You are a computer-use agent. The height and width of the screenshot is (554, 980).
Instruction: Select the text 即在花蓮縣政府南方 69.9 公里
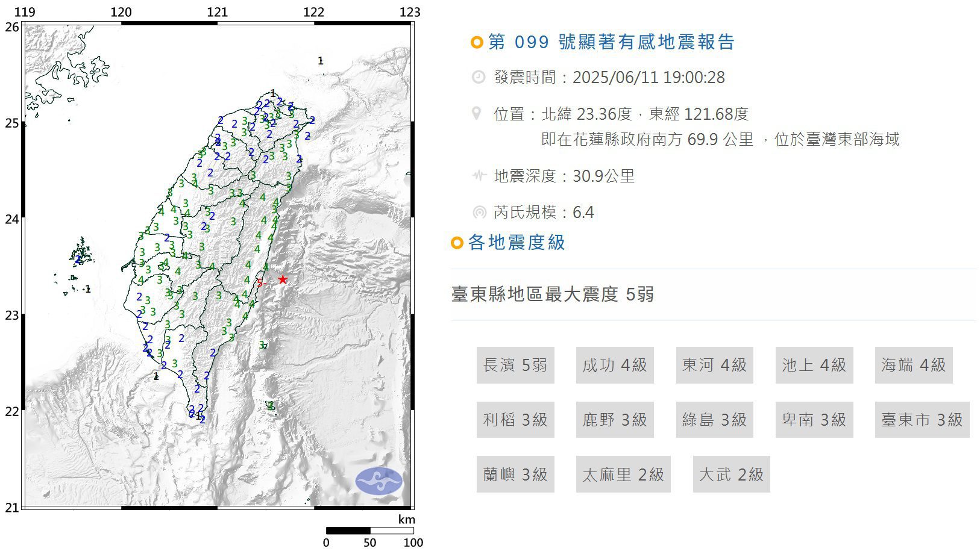(647, 139)
